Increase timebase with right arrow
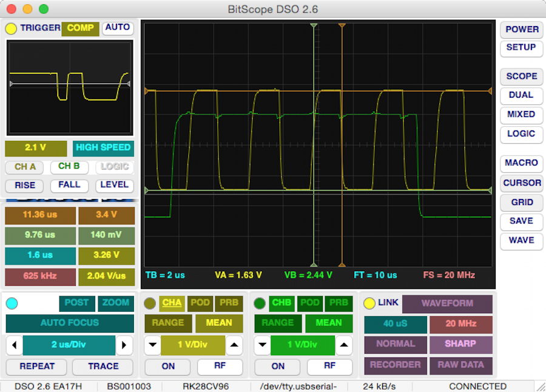The image size is (546, 392). [x=124, y=345]
